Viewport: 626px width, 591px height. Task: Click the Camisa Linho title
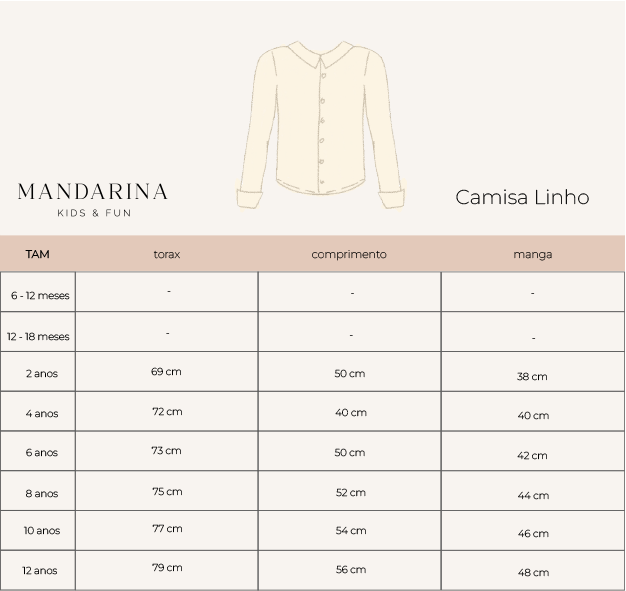522,197
